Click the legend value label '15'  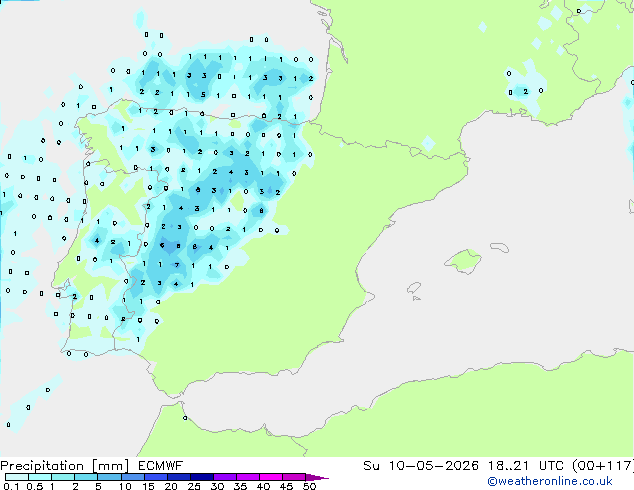tap(148, 486)
